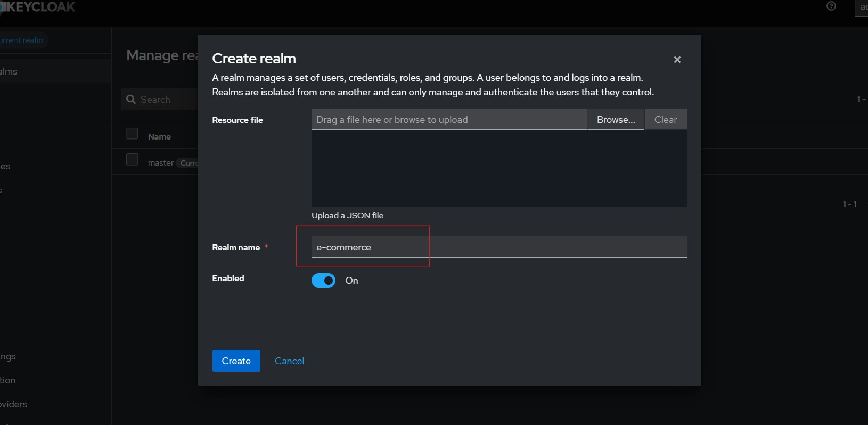This screenshot has width=868, height=425.
Task: Open the bottom 1-1 pagination dropdown
Action: pos(850,205)
